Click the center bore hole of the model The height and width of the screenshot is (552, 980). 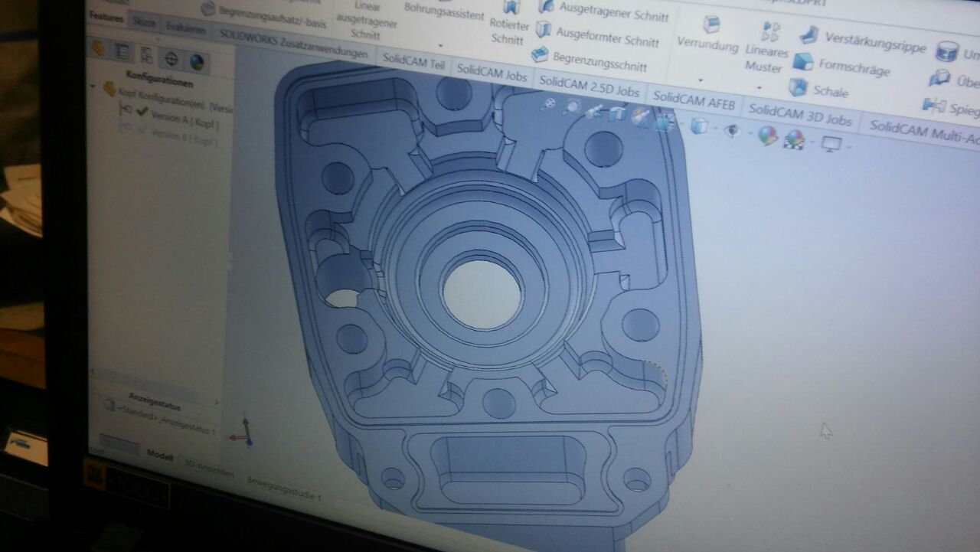[x=482, y=295]
